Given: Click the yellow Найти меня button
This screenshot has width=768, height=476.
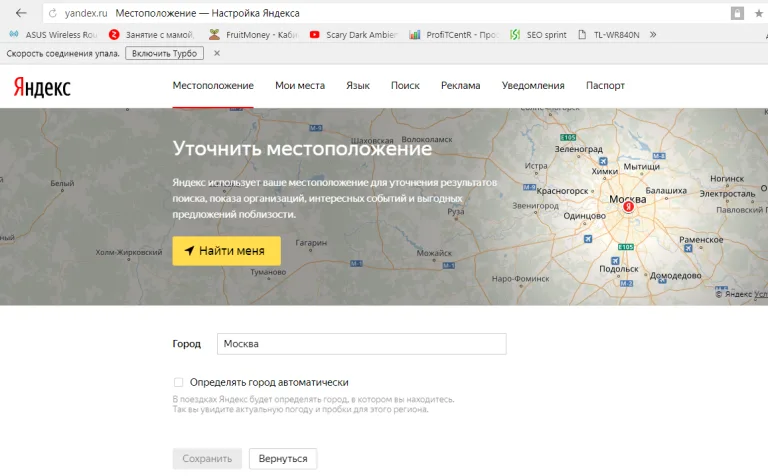Looking at the screenshot, I should point(226,251).
